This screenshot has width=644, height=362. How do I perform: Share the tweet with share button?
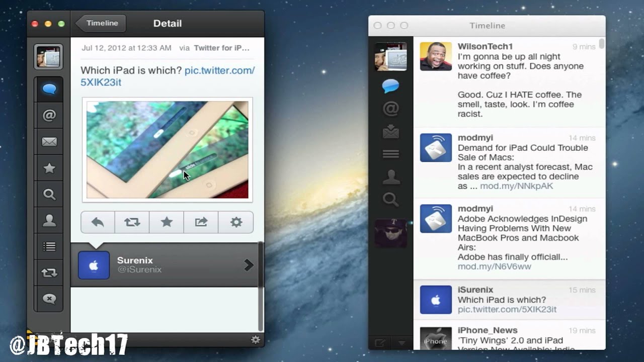coord(201,222)
